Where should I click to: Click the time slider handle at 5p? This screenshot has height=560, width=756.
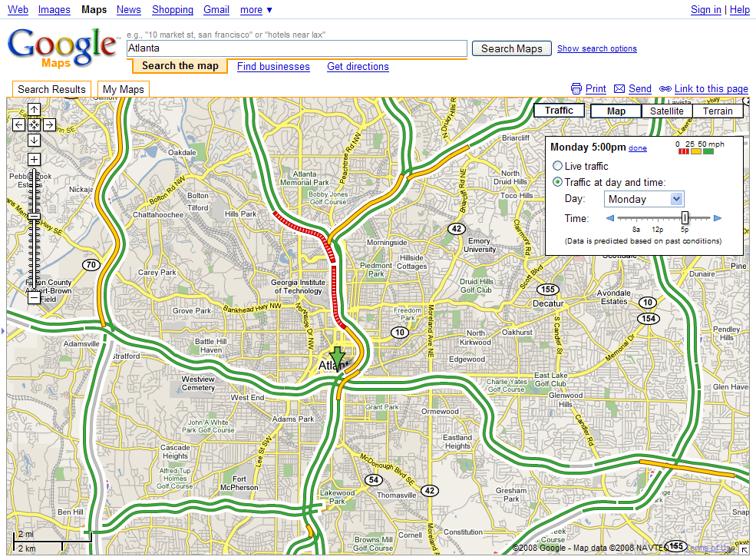tap(685, 218)
